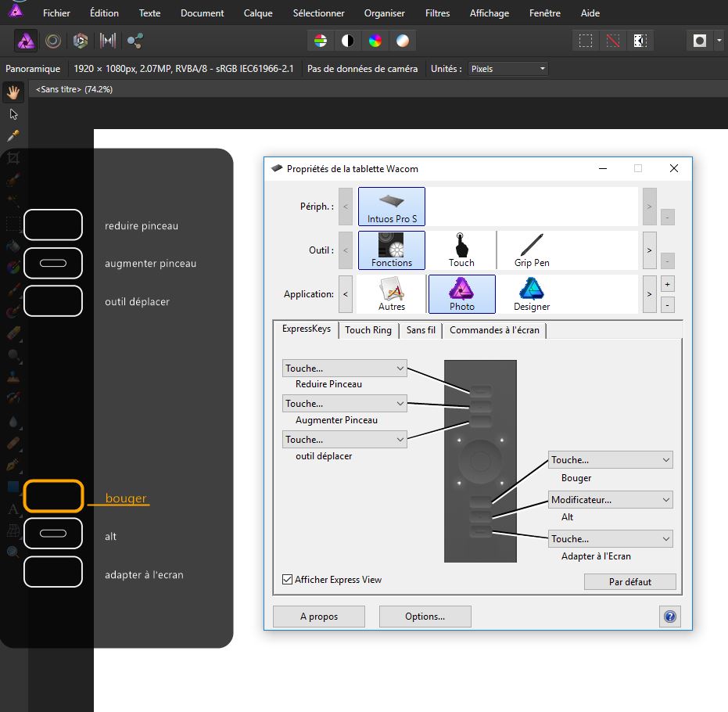Open the Aide menu
The image size is (728, 712).
tap(590, 13)
